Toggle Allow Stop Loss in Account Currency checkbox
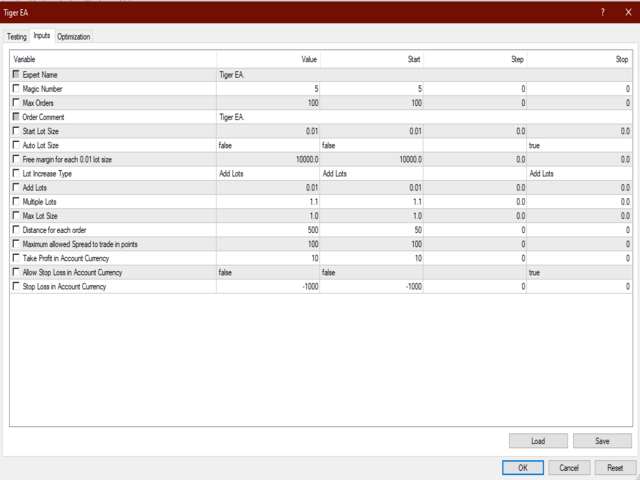The width and height of the screenshot is (640, 480). [16, 272]
